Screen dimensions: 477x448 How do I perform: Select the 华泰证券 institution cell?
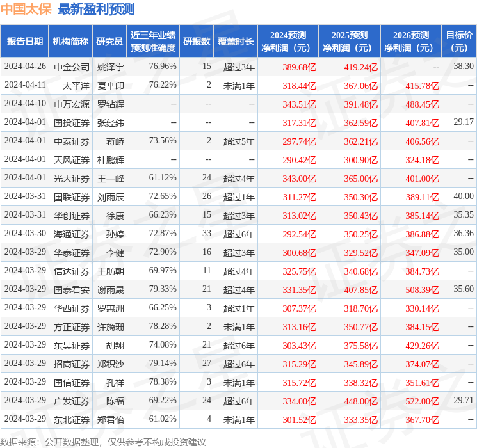point(72,252)
